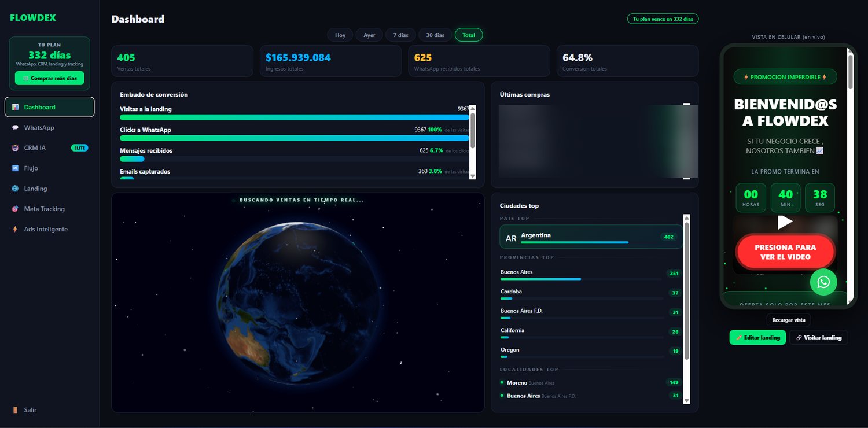Screen dimensions: 868x428
Task: Click the Moreno locality row
Action: click(x=591, y=382)
